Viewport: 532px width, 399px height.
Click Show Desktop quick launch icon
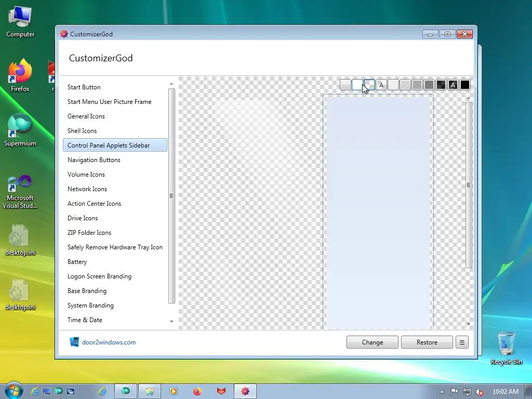coord(46,392)
